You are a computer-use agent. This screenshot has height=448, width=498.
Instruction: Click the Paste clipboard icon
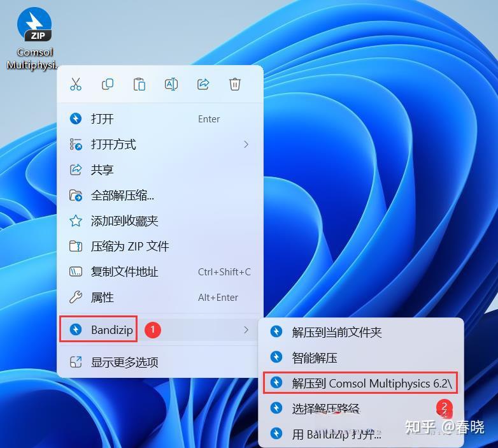tap(139, 84)
